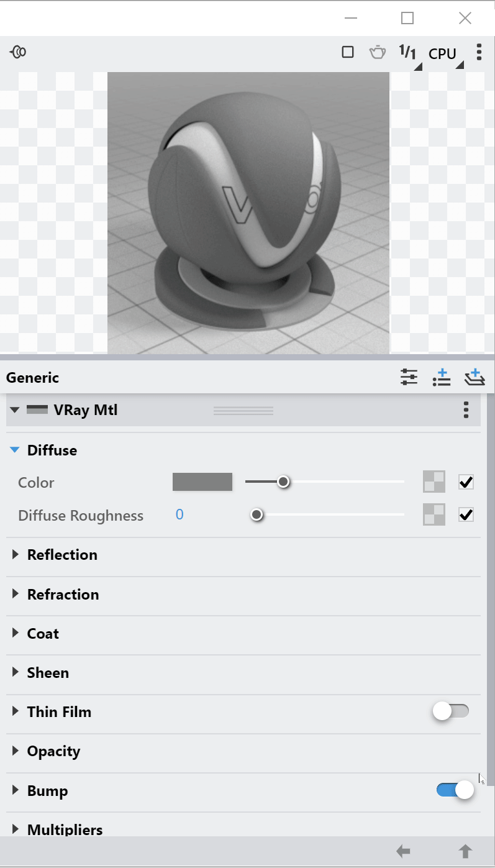Uncheck the Diffuse Roughness texture checkbox

(x=466, y=514)
